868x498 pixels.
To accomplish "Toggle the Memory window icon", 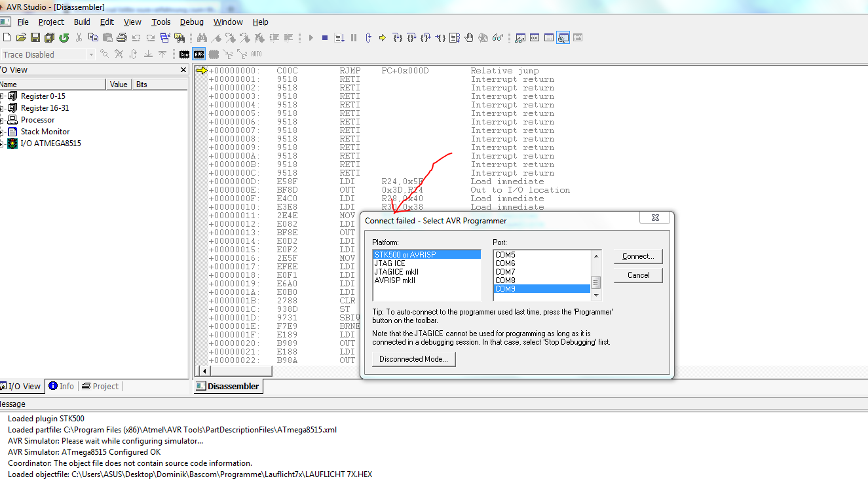I will [x=549, y=37].
